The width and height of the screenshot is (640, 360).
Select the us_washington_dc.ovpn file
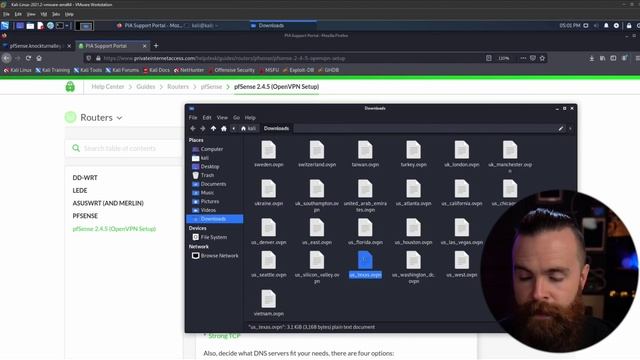coord(413,267)
